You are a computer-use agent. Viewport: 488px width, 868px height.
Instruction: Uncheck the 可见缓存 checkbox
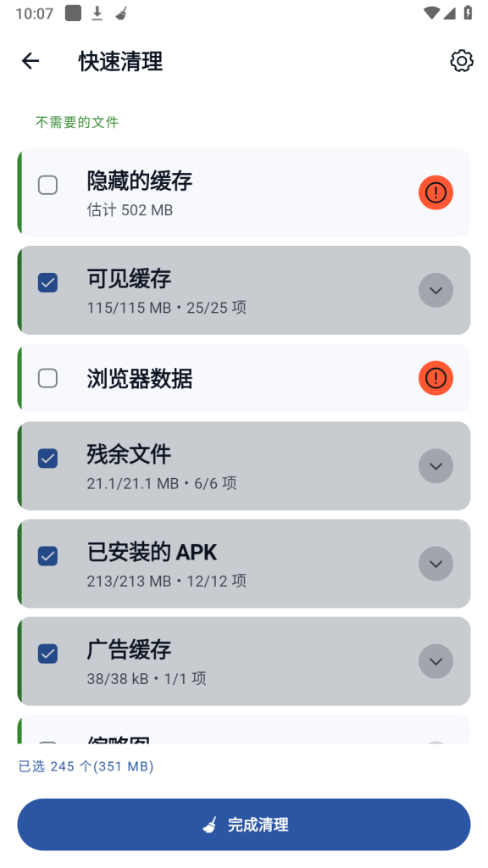pos(47,283)
